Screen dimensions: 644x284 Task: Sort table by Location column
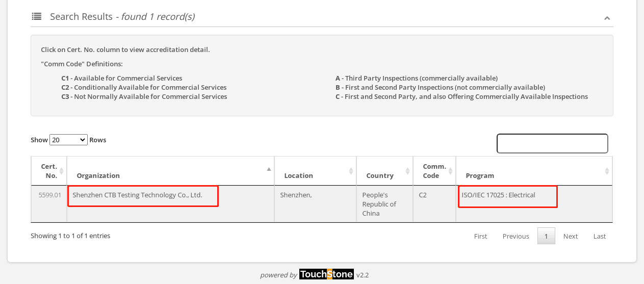[x=315, y=171]
